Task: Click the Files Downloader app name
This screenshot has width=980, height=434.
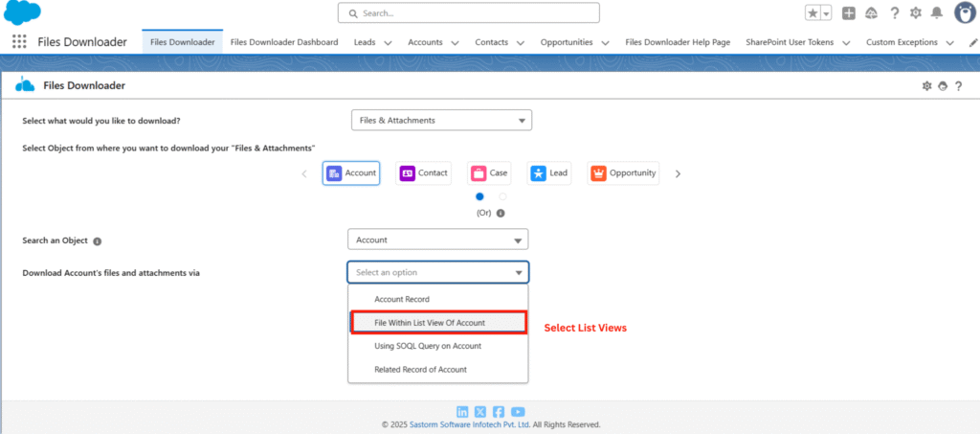Action: tap(82, 42)
